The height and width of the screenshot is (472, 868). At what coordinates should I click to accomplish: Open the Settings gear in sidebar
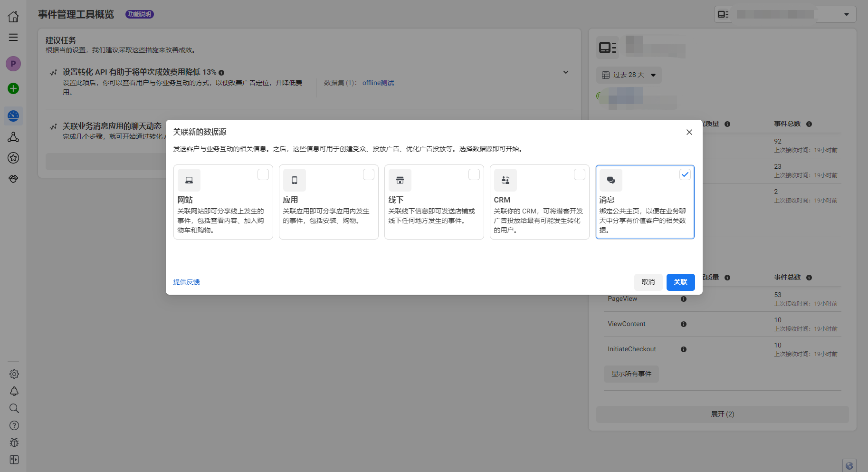pos(13,374)
